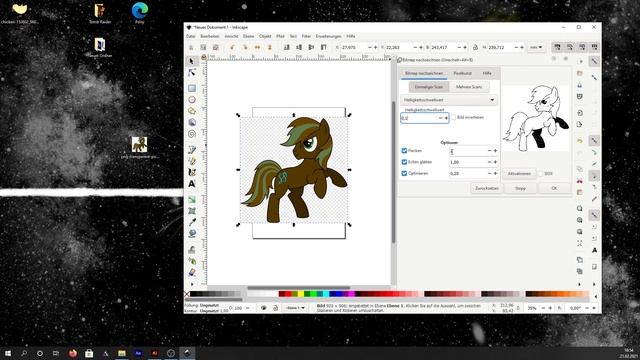Screen dimensions: 640x360
Task: Select the Calligraphy tool
Action: [x=191, y=172]
